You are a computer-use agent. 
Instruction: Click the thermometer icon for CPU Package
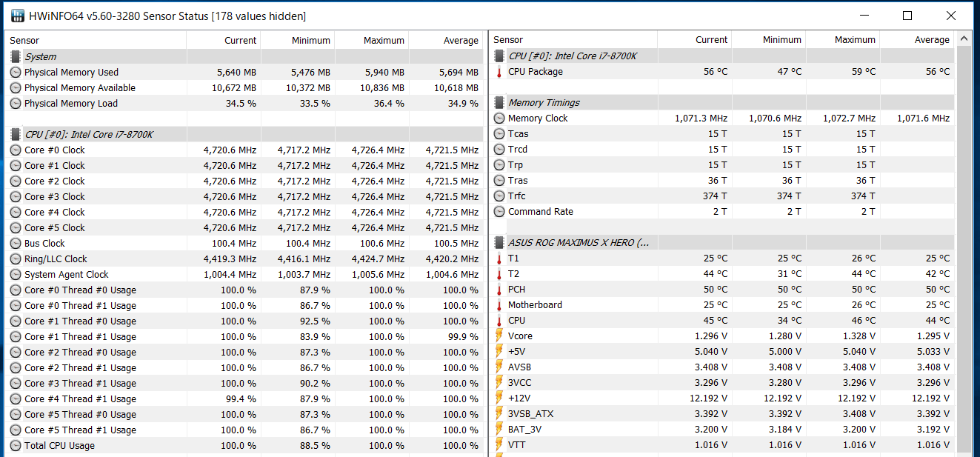499,72
